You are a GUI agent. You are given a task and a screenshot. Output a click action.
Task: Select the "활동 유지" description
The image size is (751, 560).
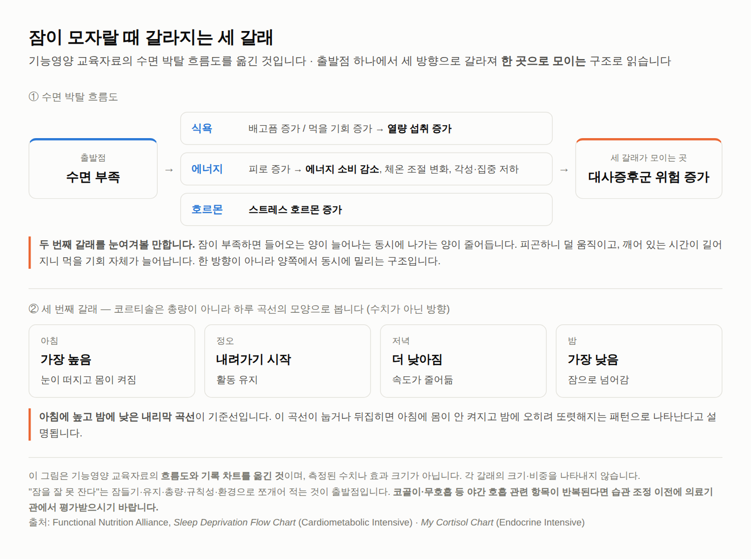237,380
